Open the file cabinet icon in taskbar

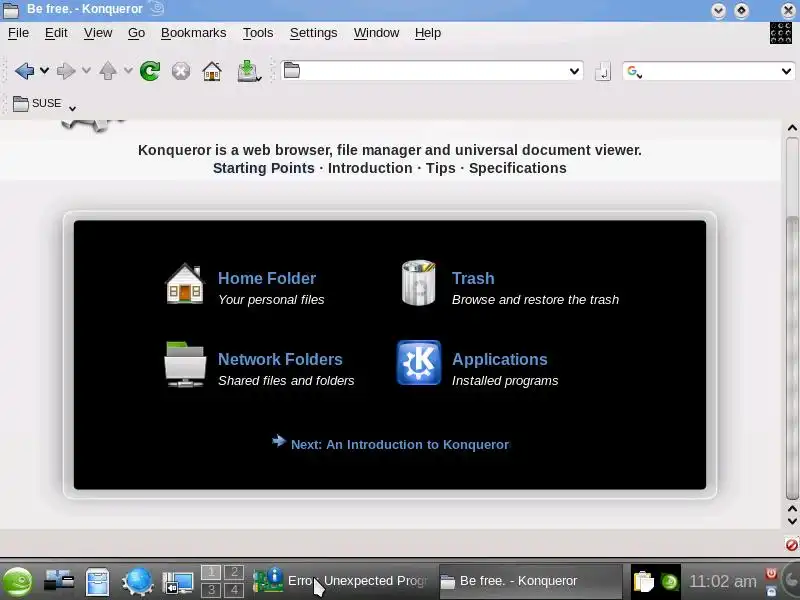(x=97, y=582)
